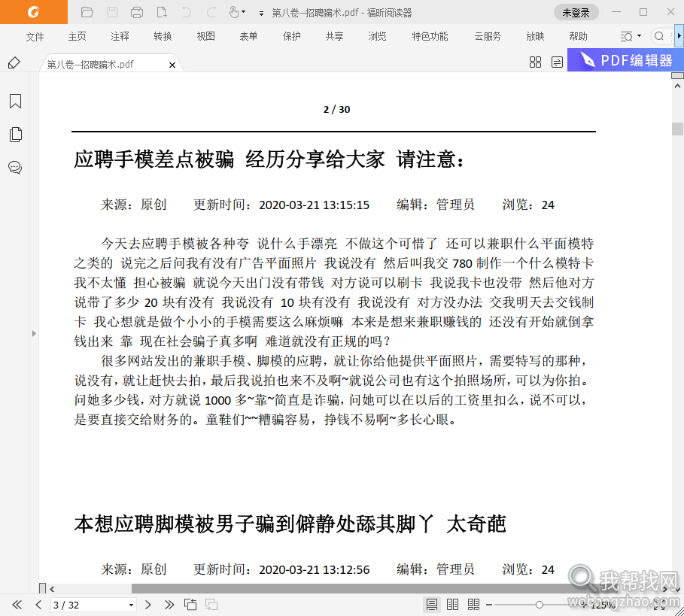
Task: Click the zoom slider handle
Action: pos(540,605)
